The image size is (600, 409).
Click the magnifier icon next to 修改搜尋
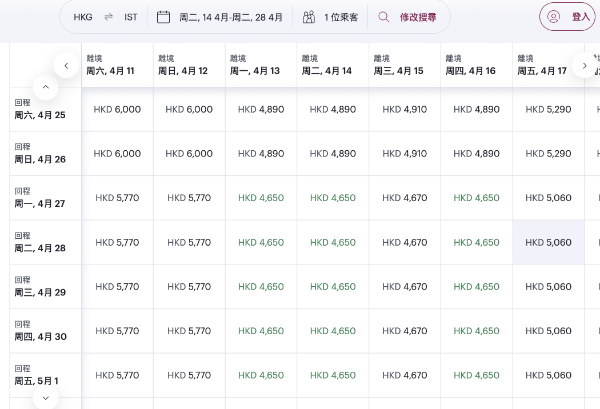point(384,17)
